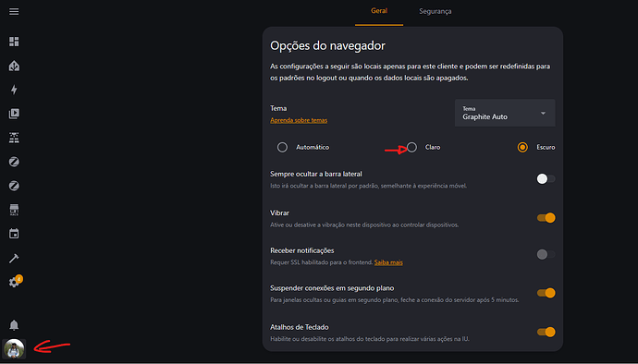
Task: Toggle Sempre ocultar a barra lateral switch
Action: click(546, 179)
